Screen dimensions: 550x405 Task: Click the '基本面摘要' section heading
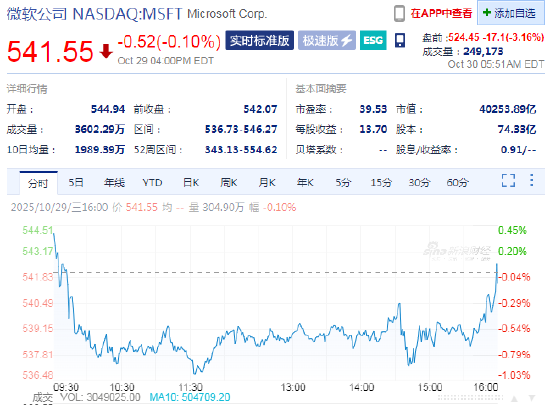321,89
